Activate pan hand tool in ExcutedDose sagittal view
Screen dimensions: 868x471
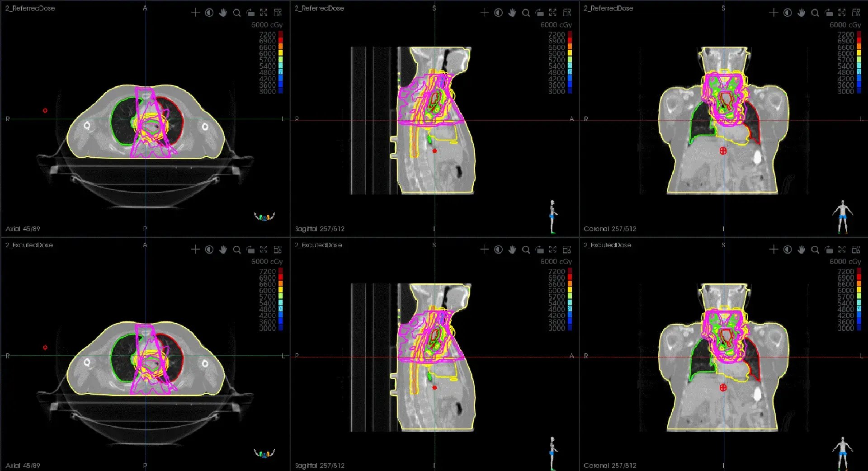click(512, 250)
